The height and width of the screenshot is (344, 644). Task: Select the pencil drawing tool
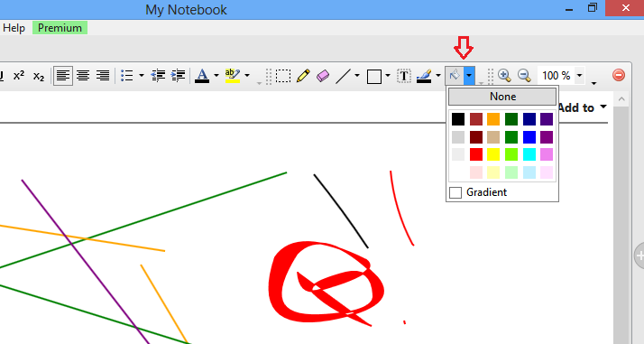point(303,76)
